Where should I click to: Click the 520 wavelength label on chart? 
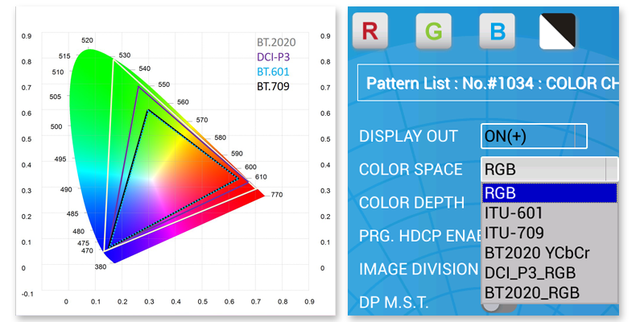(x=87, y=40)
